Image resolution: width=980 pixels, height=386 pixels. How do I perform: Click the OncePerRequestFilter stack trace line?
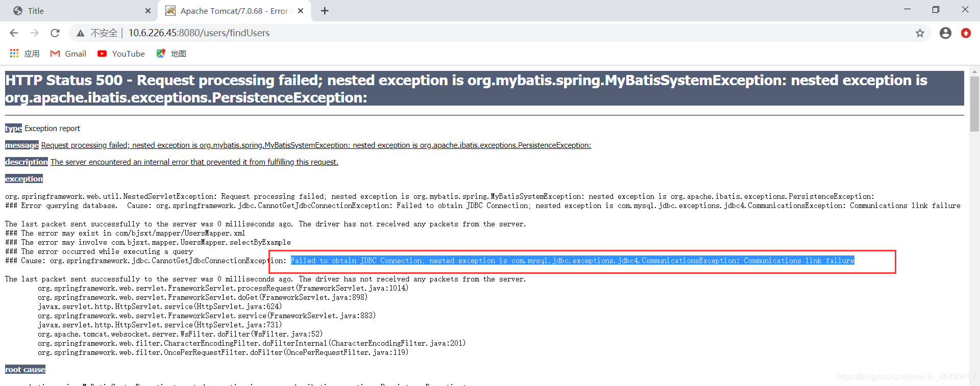click(223, 352)
